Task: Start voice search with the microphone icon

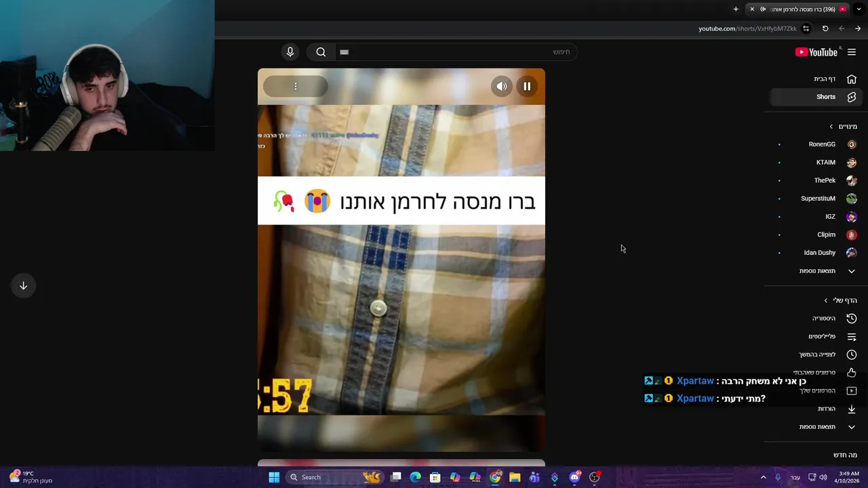Action: (290, 52)
